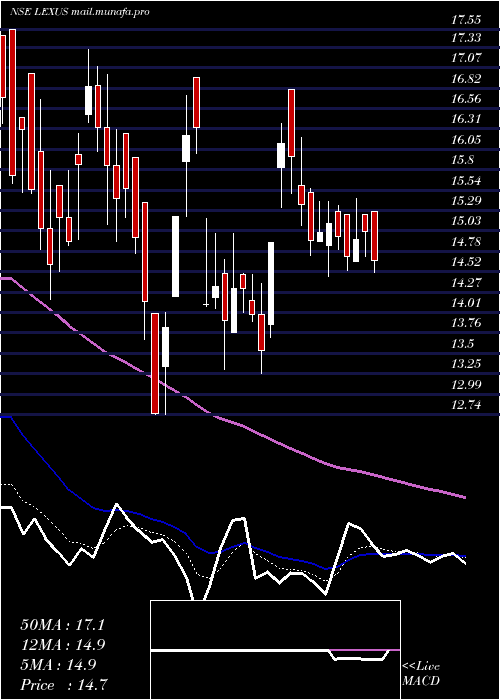The height and width of the screenshot is (700, 500).
Task: Select the 16.05 price axis label
Action: click(466, 140)
